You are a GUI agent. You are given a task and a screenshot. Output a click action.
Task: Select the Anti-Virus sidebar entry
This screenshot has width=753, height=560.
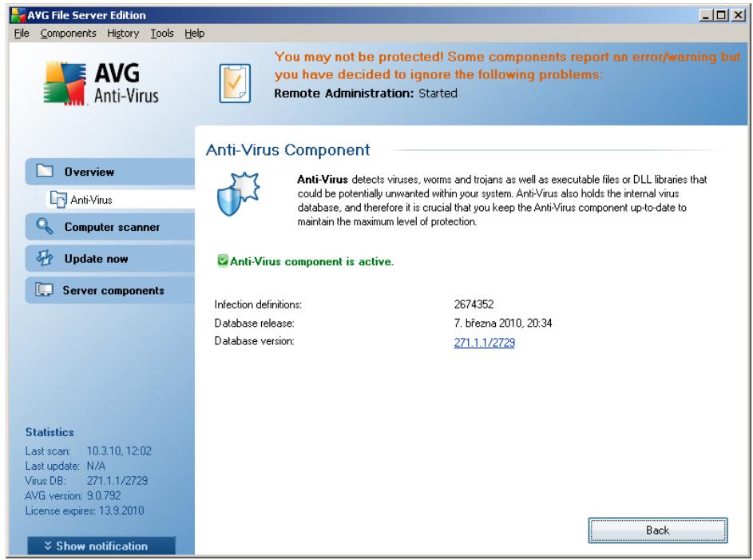click(120, 199)
